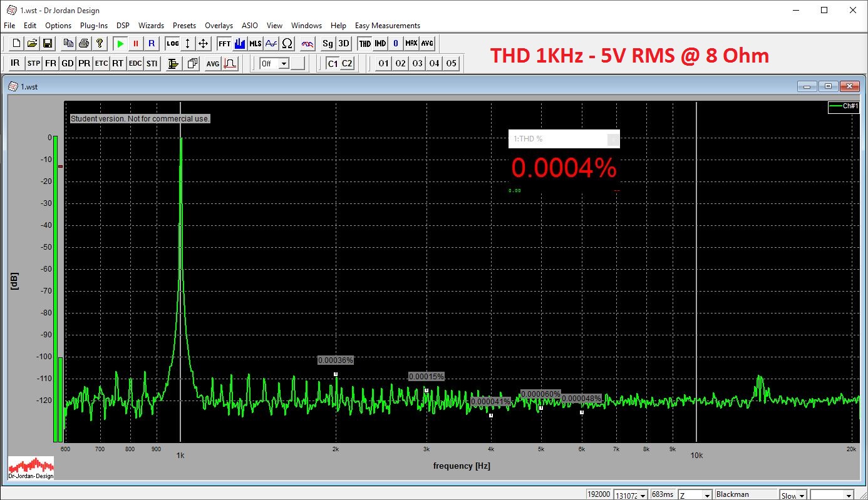The image size is (868, 500).
Task: Save file using the floppy disk icon
Action: (x=48, y=44)
